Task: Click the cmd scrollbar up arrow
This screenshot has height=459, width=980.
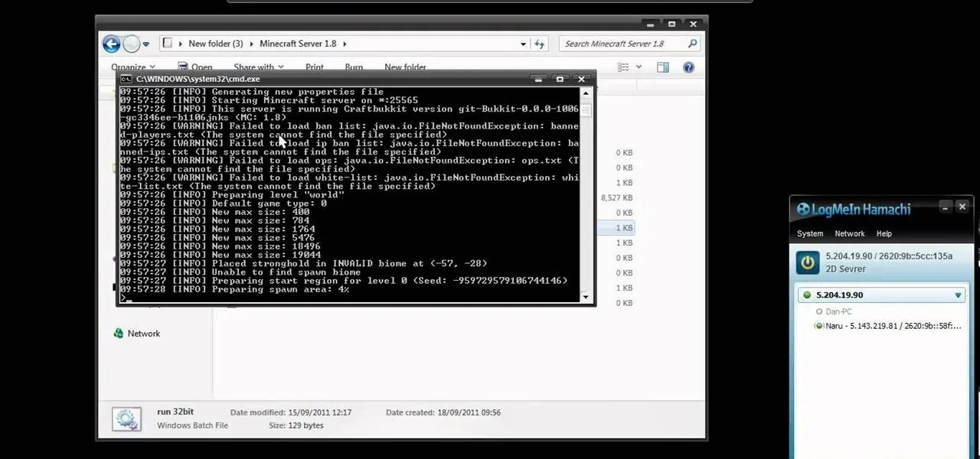Action: pyautogui.click(x=586, y=93)
